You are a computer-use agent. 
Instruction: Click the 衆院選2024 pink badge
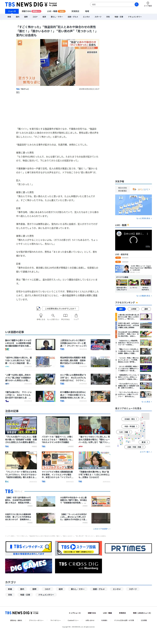(37, 11)
